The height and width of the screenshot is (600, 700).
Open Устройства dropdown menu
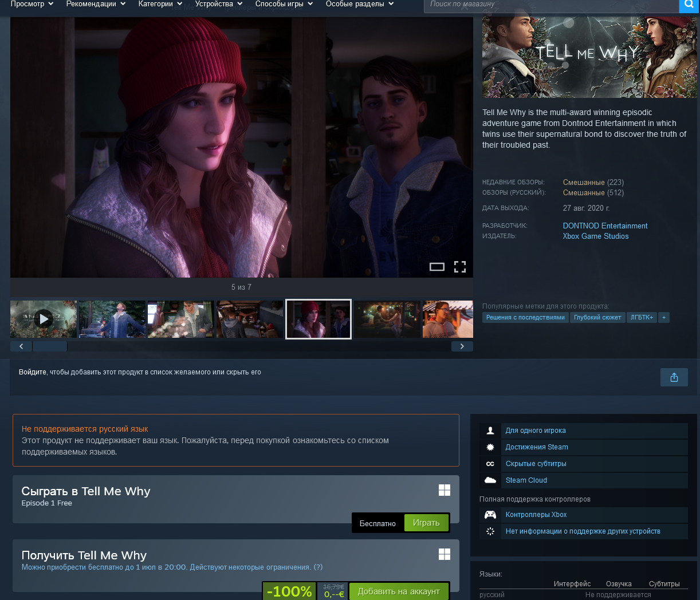218,4
